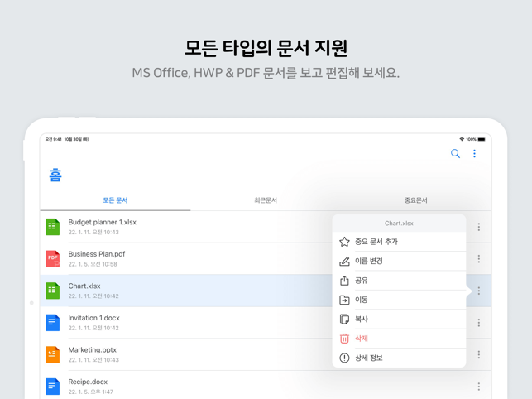Click the blue document icon of Invitation 1.docx
Screen dimensions: 532x399
53,323
